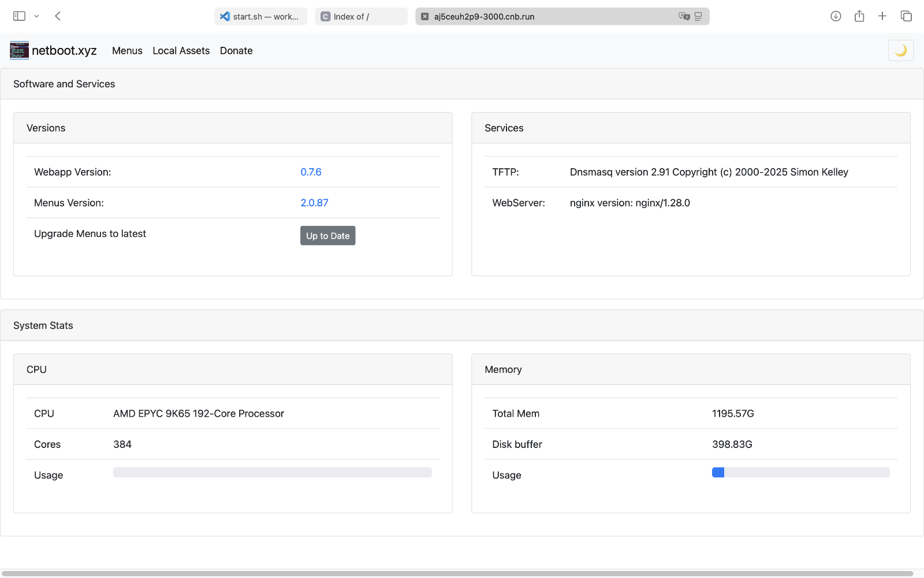Show downloads list
The height and width of the screenshot is (578, 924).
coord(836,16)
